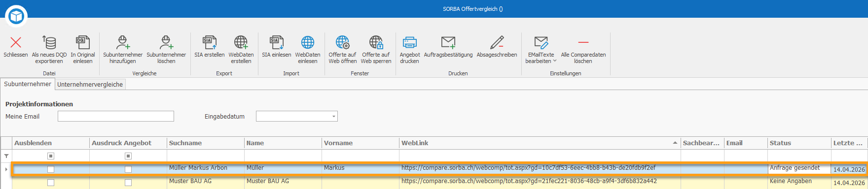The image size is (868, 189).
Task: Check Ausblenden for Muster BAU AG
Action: [50, 182]
